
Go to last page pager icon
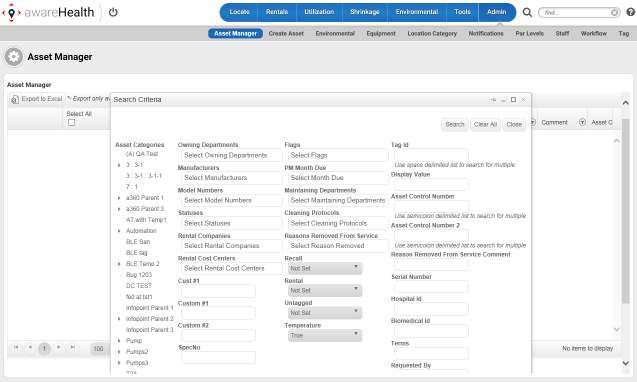point(72,347)
